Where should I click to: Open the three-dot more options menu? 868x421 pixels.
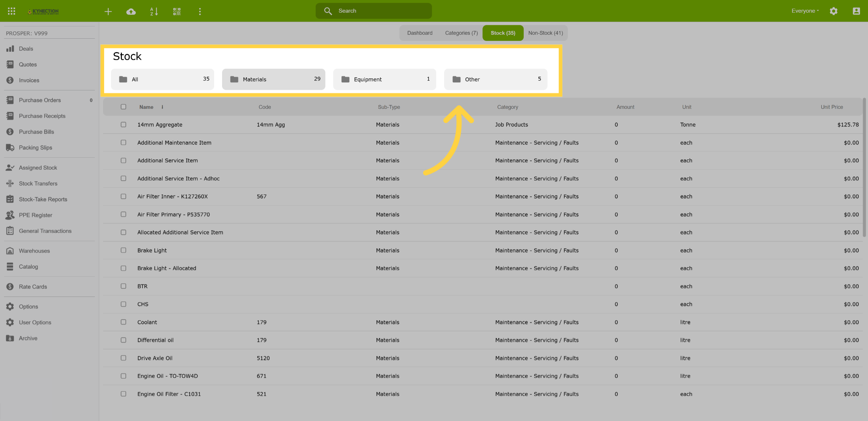click(x=200, y=12)
